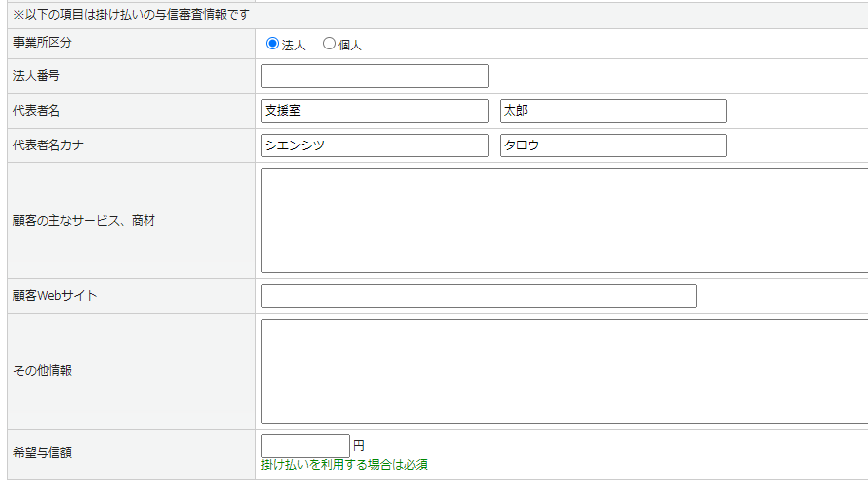Screen dimensions: 868x482
Task: Click the その他情報 row label
Action: point(42,371)
